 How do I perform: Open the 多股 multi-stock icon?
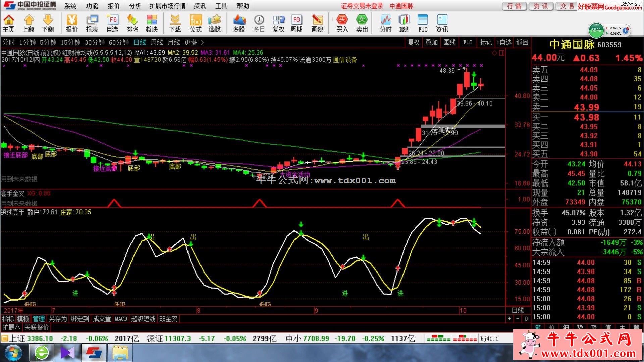[239, 23]
